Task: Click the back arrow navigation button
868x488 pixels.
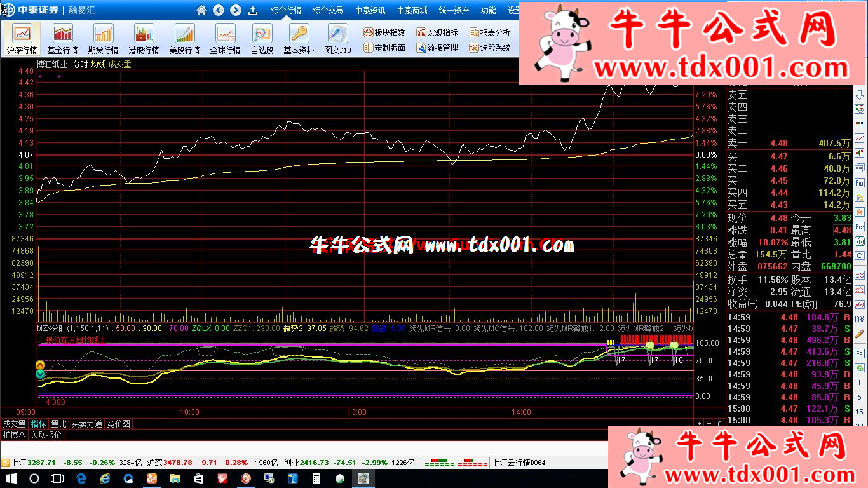Action: (219, 10)
